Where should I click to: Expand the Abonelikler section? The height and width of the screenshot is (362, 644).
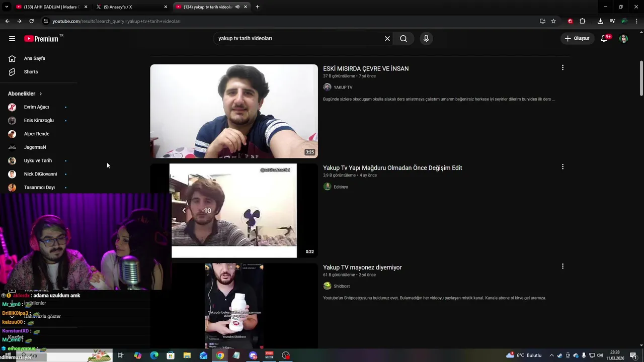coord(25,94)
